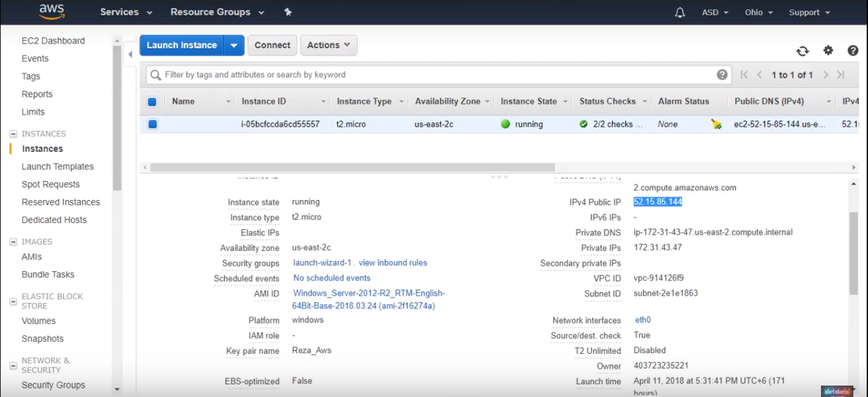Screen dimensions: 868x397
Task: Go to previous page of results
Action: click(759, 75)
